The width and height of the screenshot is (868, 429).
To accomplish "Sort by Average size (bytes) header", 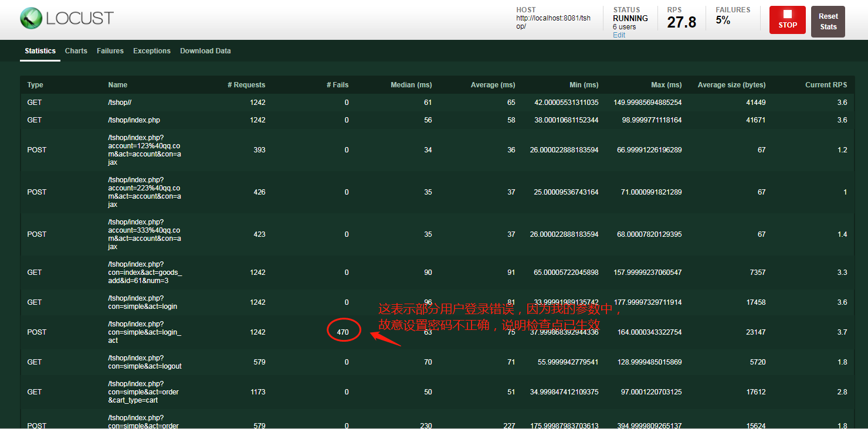I will pos(731,85).
